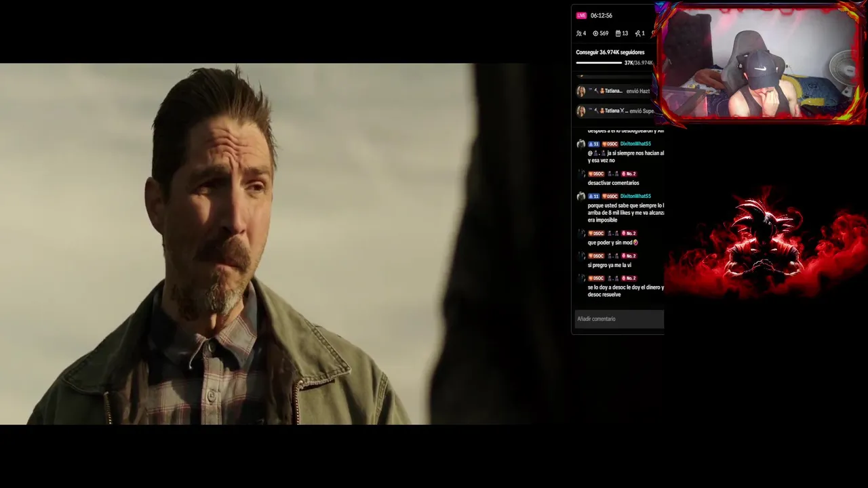Open the co-hosts icon showing 4

tap(581, 33)
